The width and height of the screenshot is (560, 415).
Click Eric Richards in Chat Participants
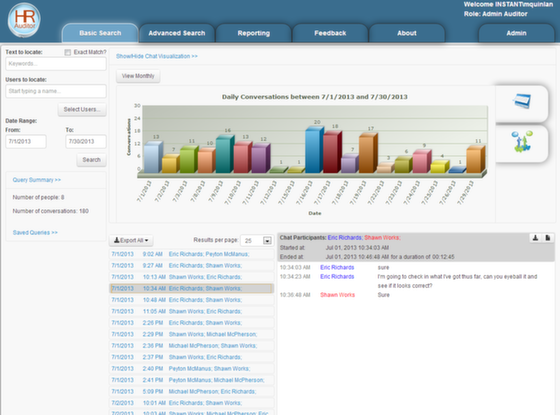(344, 238)
